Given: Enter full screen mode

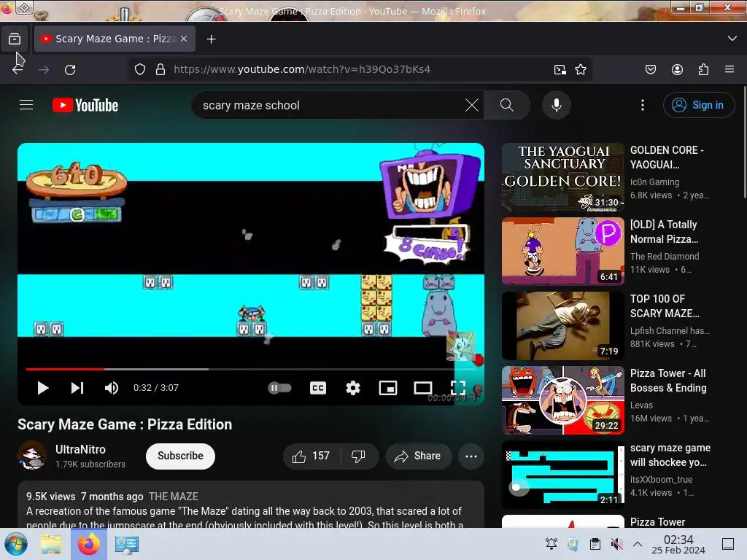Looking at the screenshot, I should pyautogui.click(x=458, y=388).
